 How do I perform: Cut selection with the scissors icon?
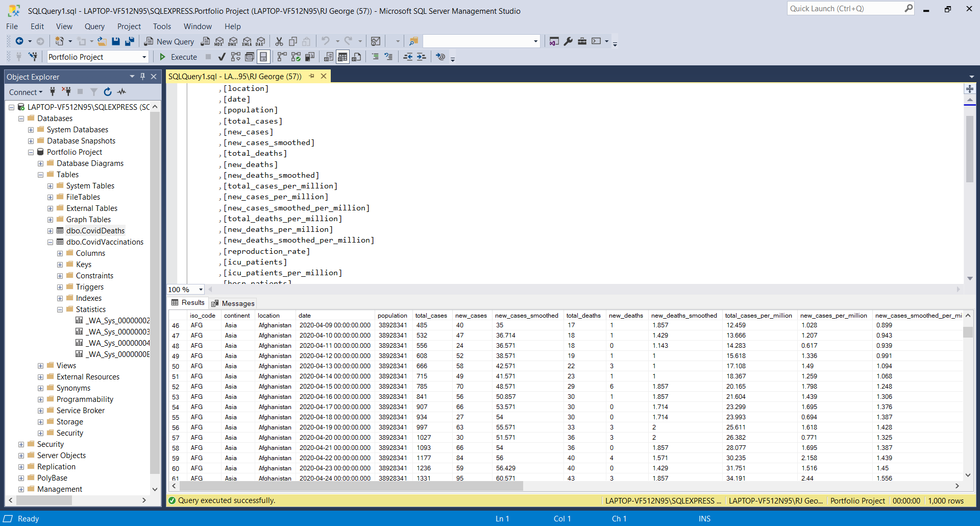(x=279, y=41)
